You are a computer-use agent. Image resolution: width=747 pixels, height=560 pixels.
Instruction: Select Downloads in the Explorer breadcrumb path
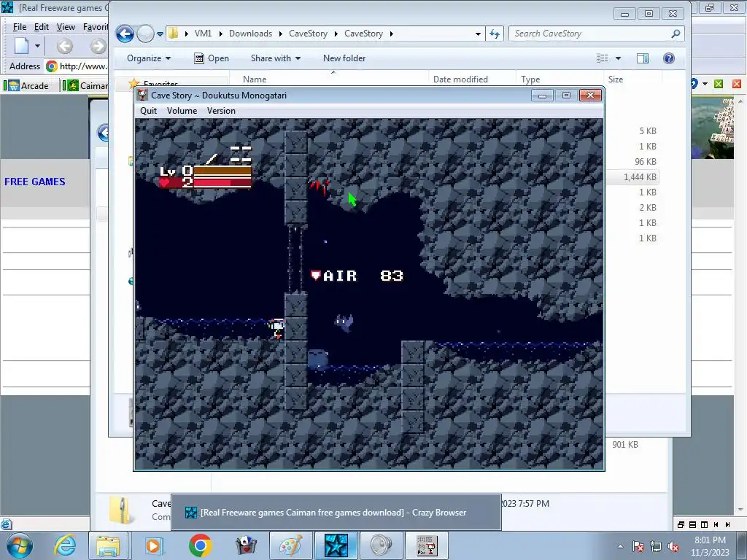[x=251, y=34]
